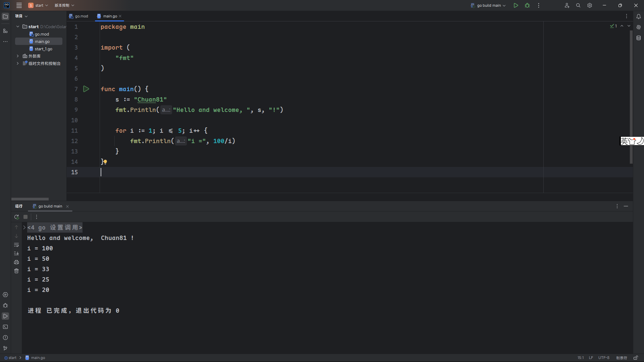Stop the running process in Run panel
Viewport: 644px width, 362px height.
pyautogui.click(x=25, y=217)
